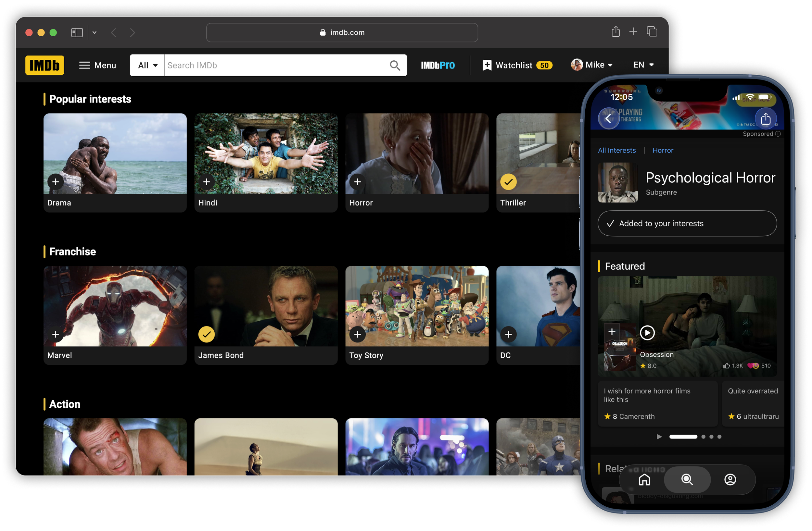Toggle the Added to your interests button
Viewport: 812px width, 531px height.
(687, 223)
